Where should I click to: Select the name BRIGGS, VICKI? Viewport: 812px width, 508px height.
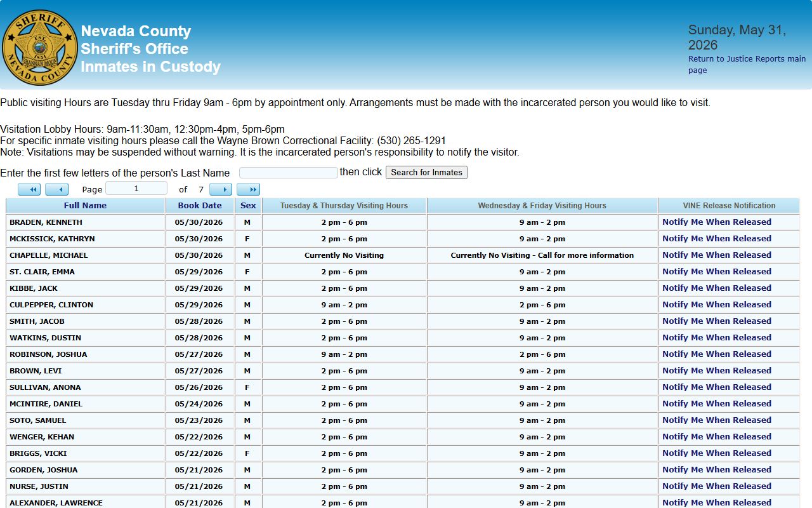tap(38, 453)
